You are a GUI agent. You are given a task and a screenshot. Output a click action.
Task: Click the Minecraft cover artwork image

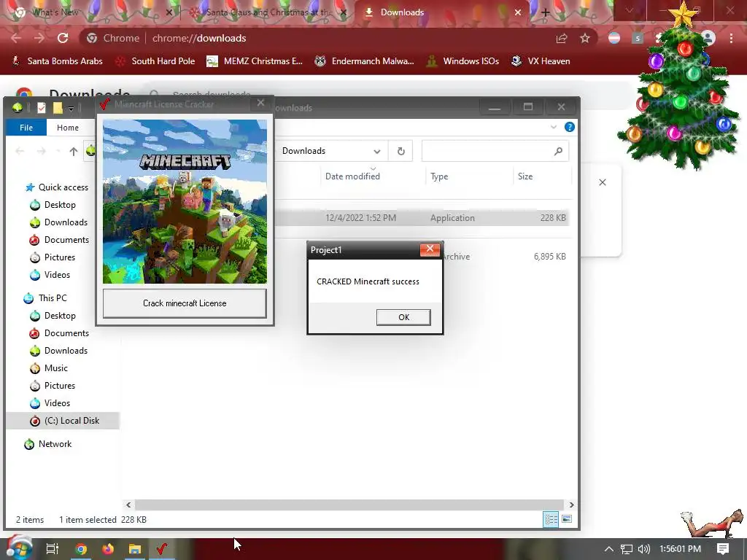pyautogui.click(x=185, y=201)
